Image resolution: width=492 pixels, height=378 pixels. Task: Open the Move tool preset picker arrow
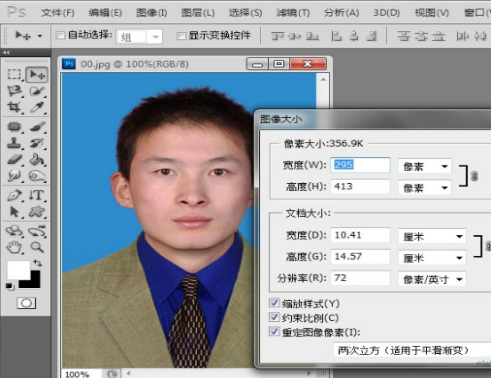[40, 36]
